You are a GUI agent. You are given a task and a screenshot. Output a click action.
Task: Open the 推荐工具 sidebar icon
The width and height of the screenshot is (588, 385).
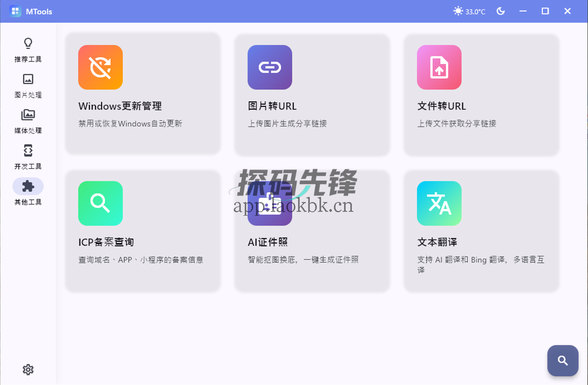tap(28, 43)
